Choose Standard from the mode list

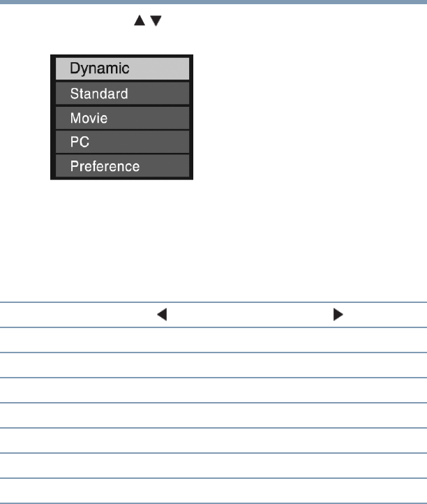point(121,93)
